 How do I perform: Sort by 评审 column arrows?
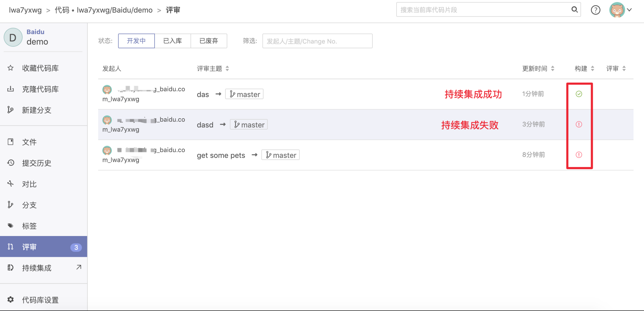(624, 68)
